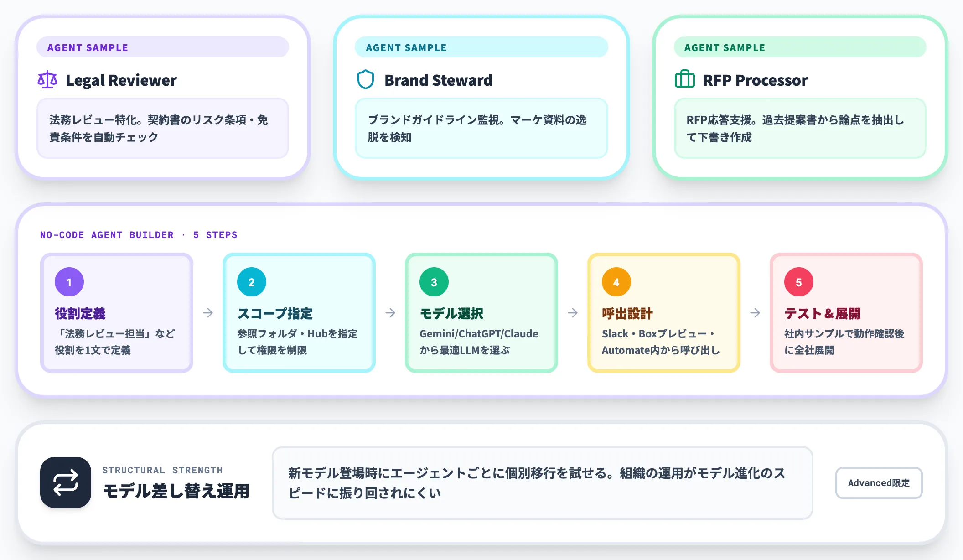963x560 pixels.
Task: Click the 参照フォルダ・Hubを指定 description text
Action: click(297, 342)
